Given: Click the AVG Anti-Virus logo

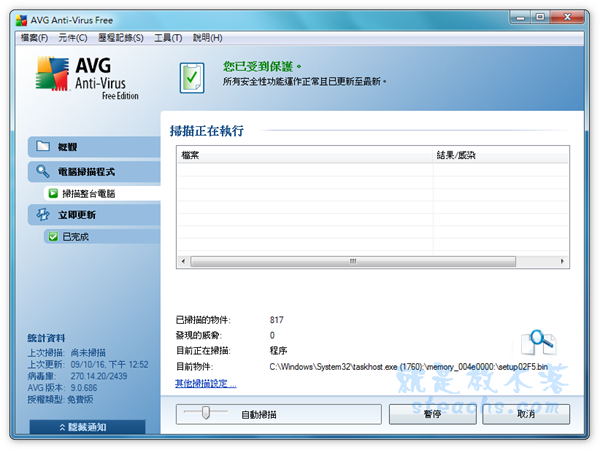Looking at the screenshot, I should click(x=87, y=78).
